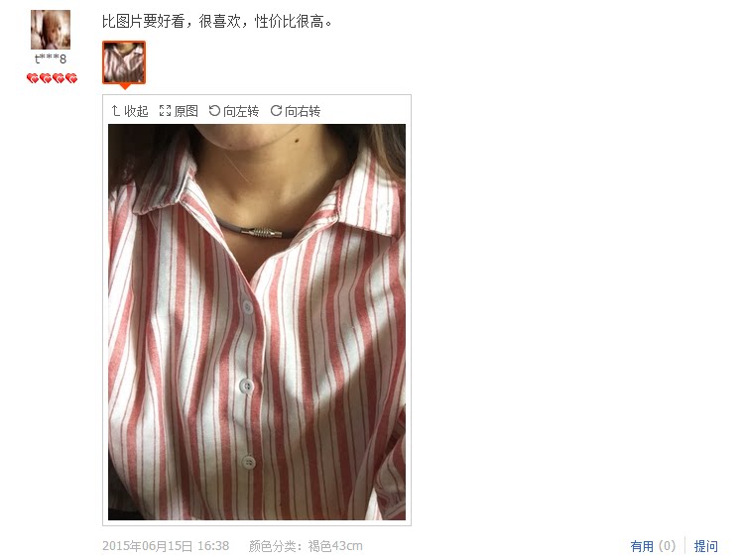Click the reviewer's avatar picture
Image resolution: width=741 pixels, height=560 pixels.
point(51,30)
